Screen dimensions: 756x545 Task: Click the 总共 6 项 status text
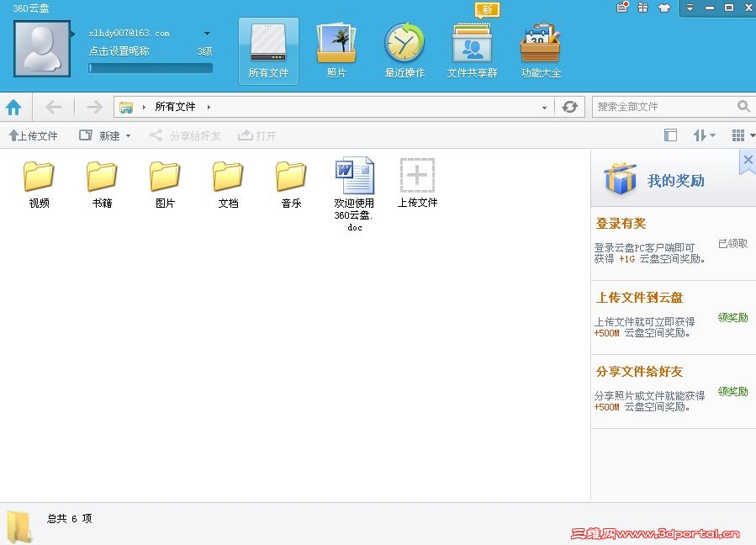[x=70, y=518]
